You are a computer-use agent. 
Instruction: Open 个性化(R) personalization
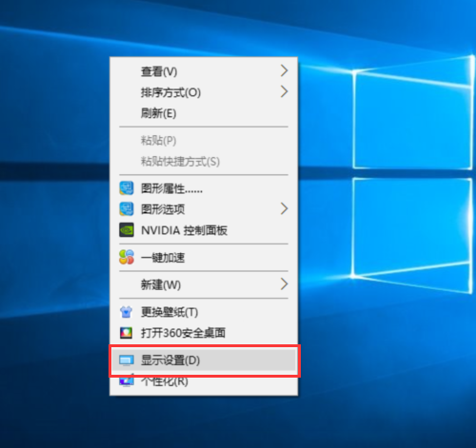pyautogui.click(x=204, y=382)
